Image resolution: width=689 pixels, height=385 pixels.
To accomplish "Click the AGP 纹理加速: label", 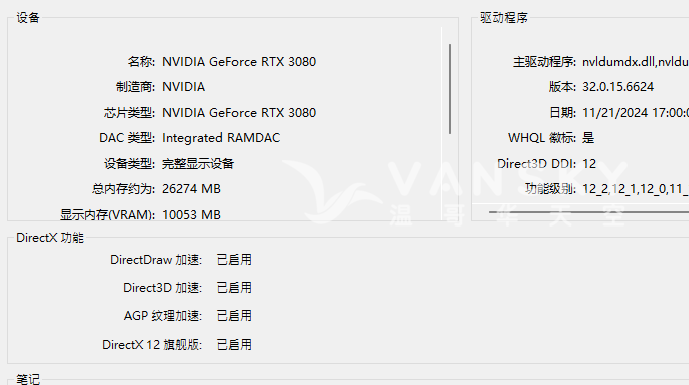I will click(x=163, y=316).
